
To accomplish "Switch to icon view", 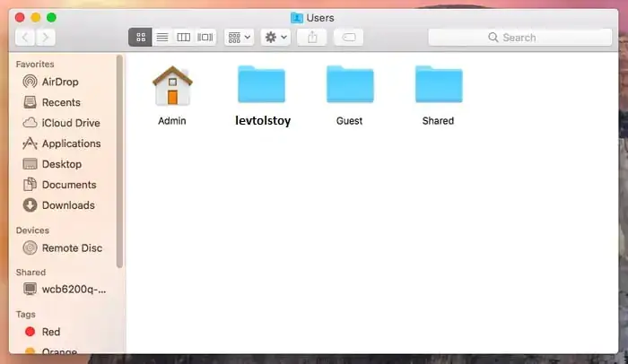I will tap(140, 38).
